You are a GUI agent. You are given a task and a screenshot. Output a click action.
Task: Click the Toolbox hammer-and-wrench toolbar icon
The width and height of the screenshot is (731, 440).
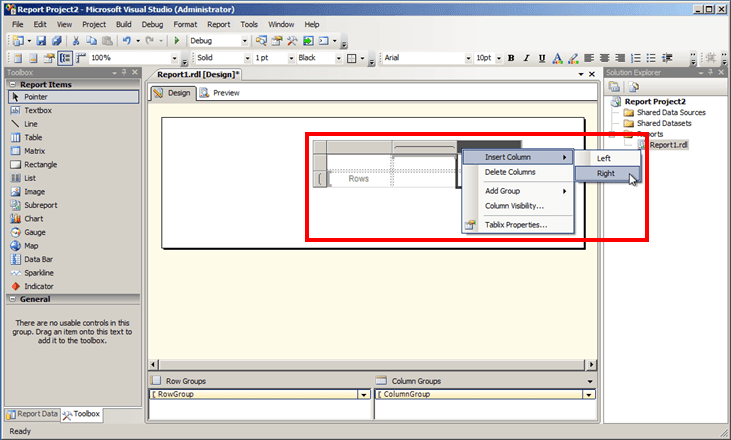(292, 41)
